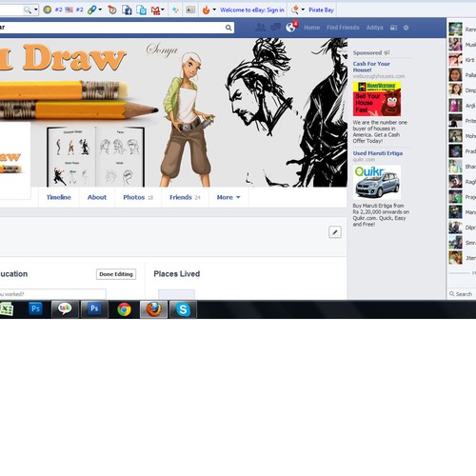Open chat with contact Anji

point(462,106)
